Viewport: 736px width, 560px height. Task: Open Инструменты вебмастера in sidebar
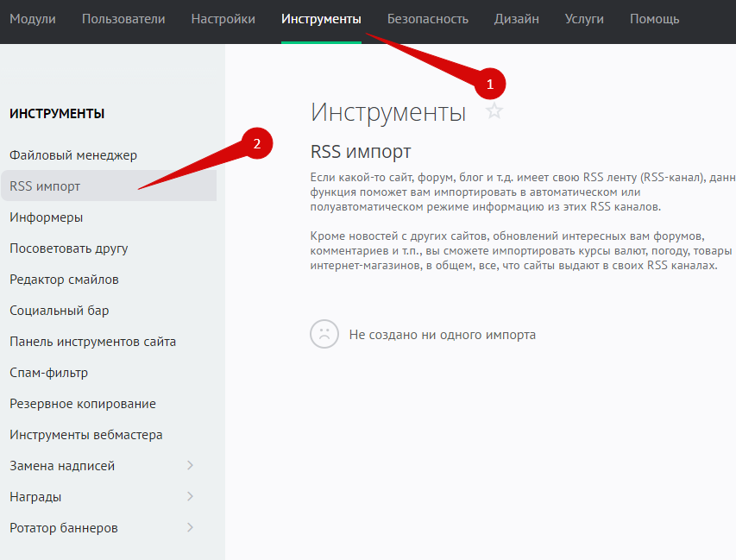click(86, 435)
